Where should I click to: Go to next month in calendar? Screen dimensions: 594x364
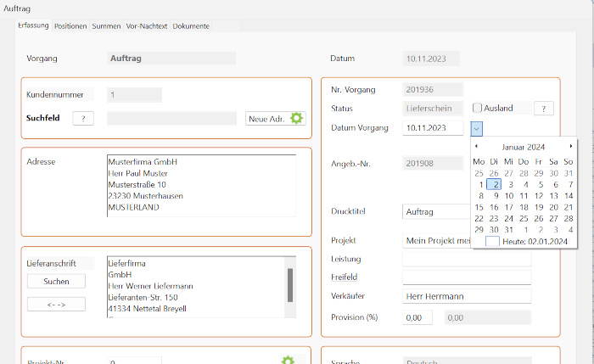[x=570, y=147]
